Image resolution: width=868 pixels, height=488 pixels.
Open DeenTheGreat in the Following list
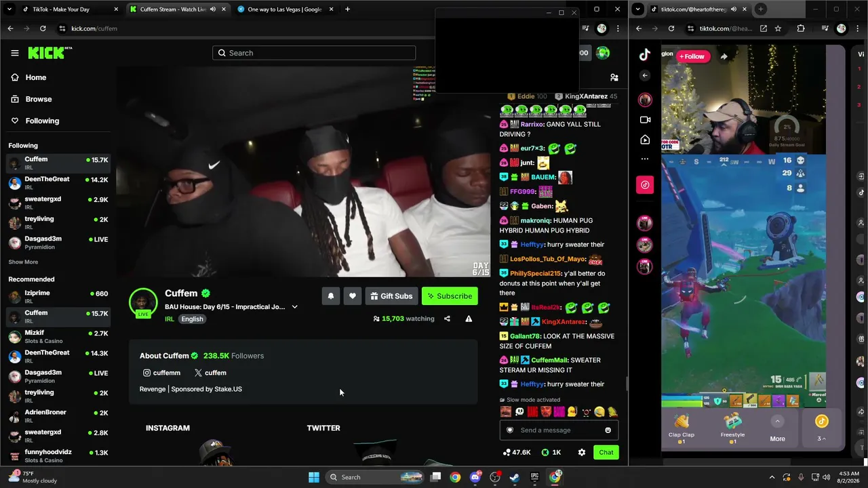58,182
